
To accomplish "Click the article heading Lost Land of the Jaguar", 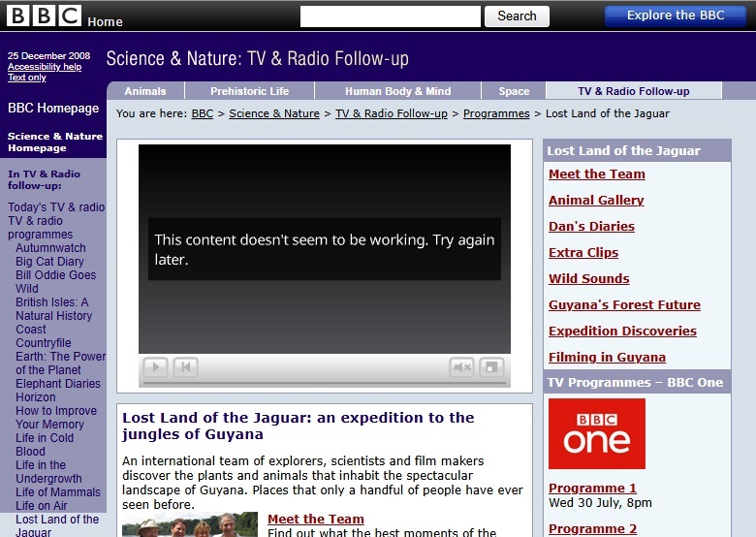I will coord(298,426).
